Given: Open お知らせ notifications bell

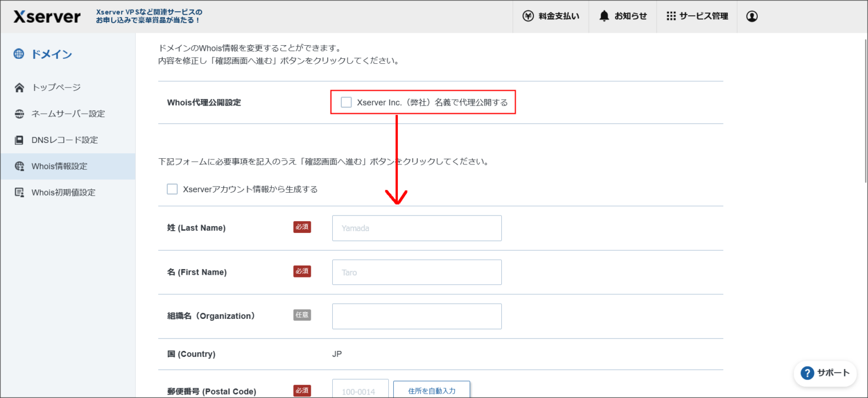Looking at the screenshot, I should point(622,16).
